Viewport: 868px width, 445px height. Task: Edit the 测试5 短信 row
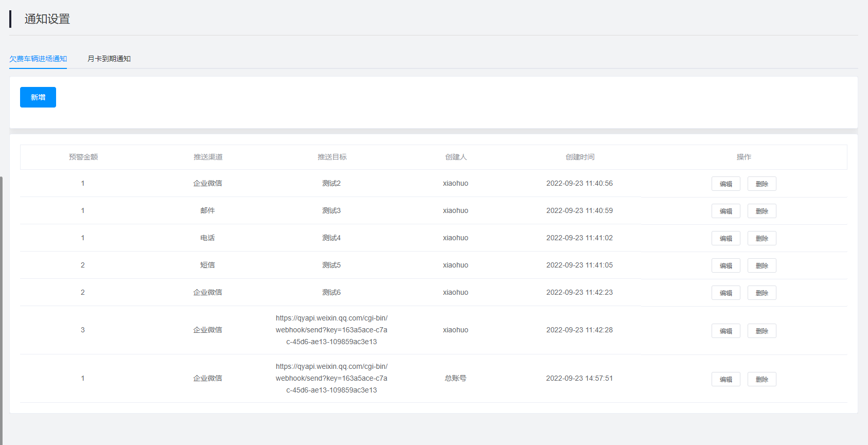(x=725, y=265)
